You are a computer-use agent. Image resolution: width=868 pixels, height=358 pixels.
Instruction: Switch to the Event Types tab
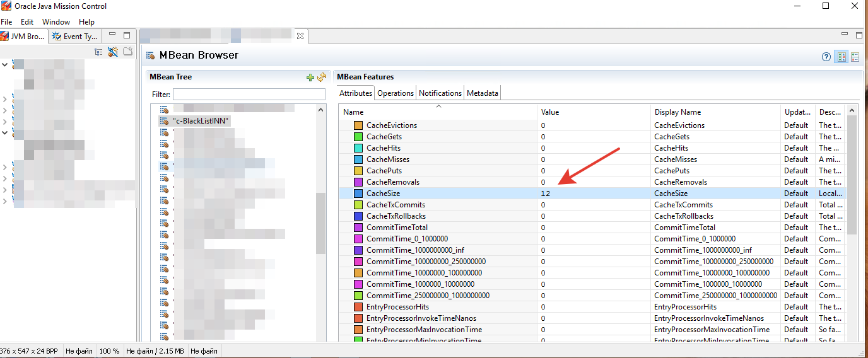click(76, 37)
